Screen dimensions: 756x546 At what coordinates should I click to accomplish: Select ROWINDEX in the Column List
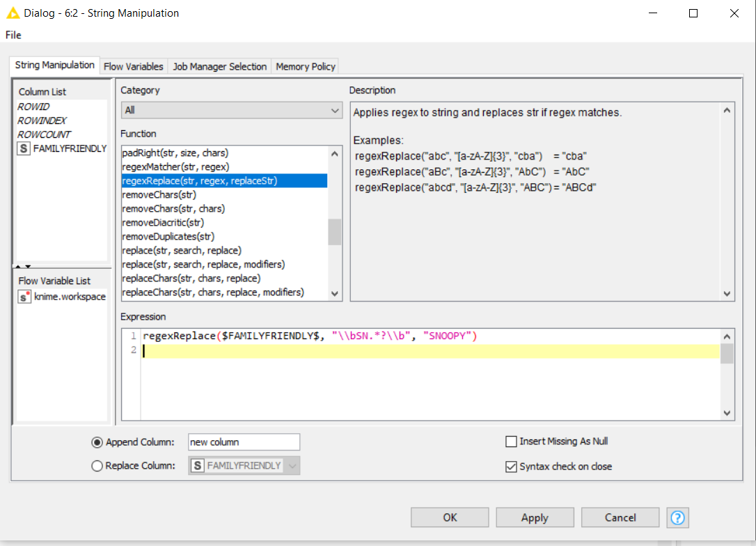[42, 120]
